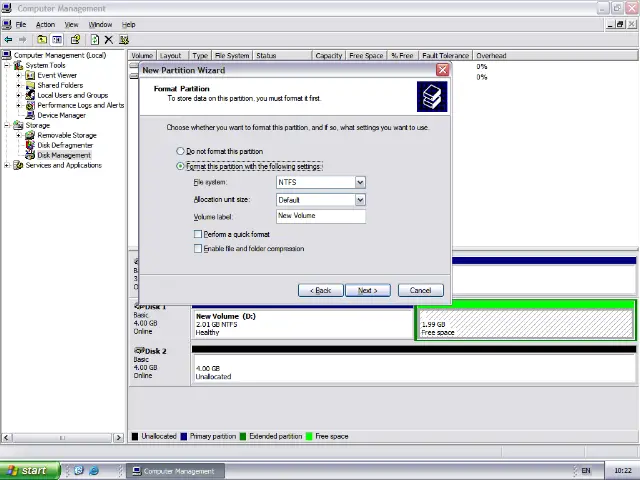Select Do not format this partition

(x=180, y=151)
